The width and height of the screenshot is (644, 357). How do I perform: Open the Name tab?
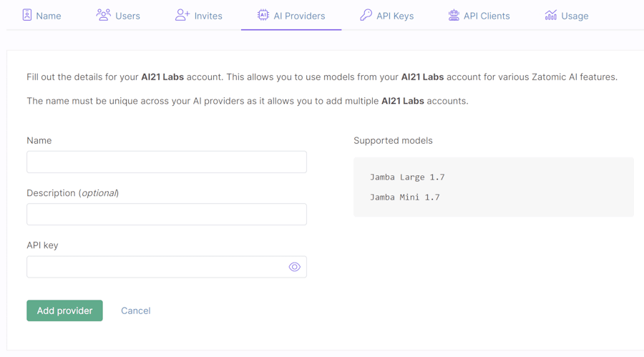(42, 16)
